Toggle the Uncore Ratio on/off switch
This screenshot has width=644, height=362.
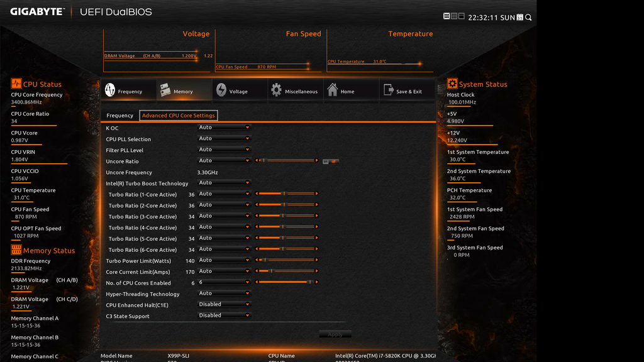[331, 162]
